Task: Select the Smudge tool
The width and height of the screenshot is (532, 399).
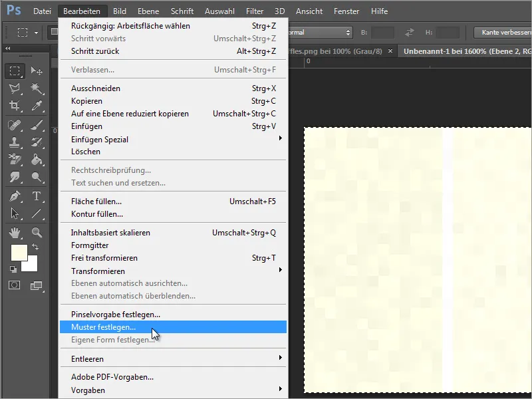Action: click(x=15, y=177)
